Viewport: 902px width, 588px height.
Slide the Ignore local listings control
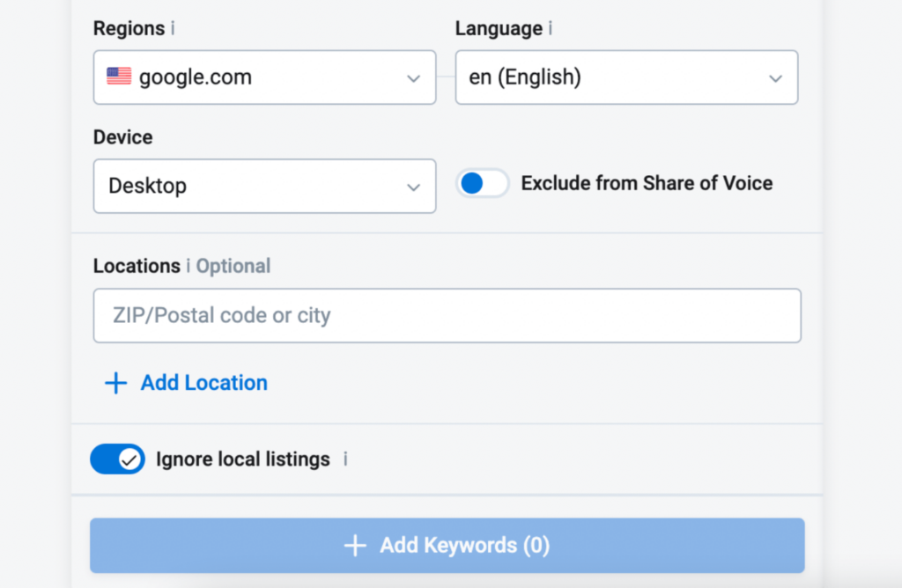tap(117, 459)
